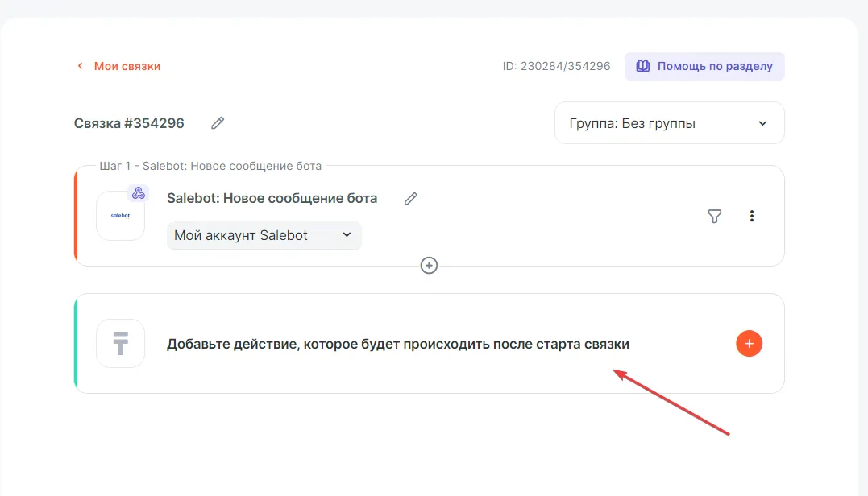Image resolution: width=868 pixels, height=496 pixels.
Task: Click the book icon in help button
Action: pos(642,66)
